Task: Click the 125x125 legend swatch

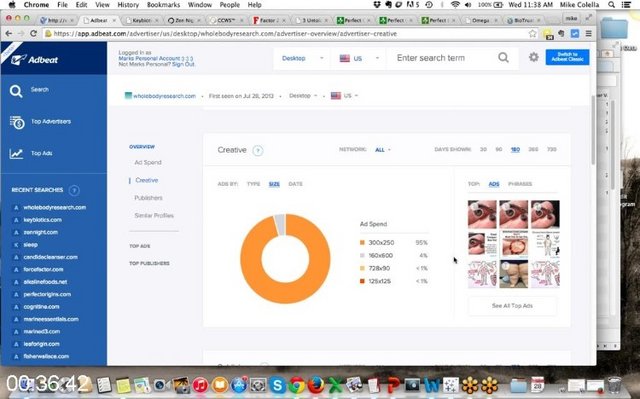Action: click(x=362, y=282)
